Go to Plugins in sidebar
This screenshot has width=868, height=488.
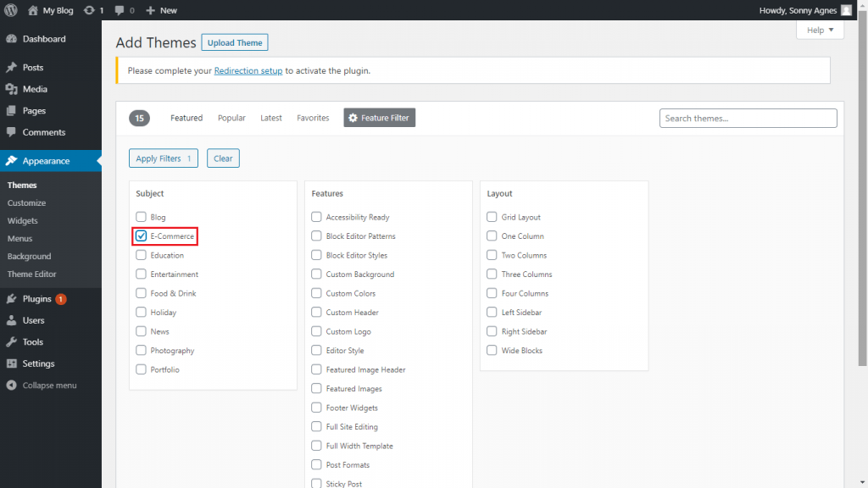(x=37, y=299)
